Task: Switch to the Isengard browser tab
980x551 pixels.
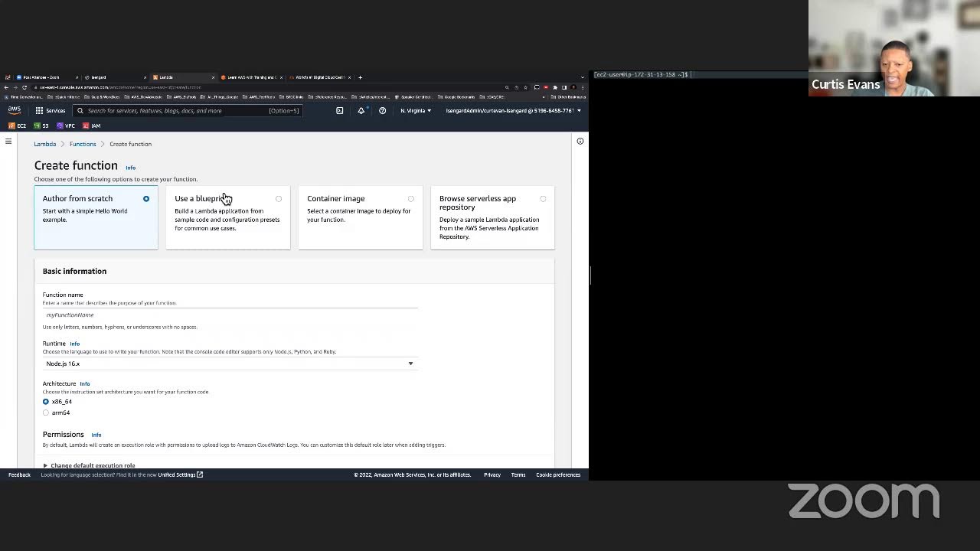Action: coord(115,77)
